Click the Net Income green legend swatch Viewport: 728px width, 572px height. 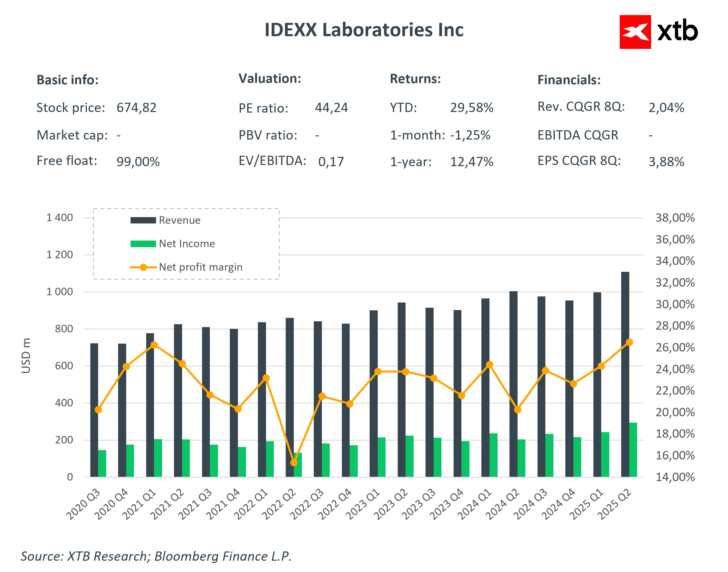point(143,243)
